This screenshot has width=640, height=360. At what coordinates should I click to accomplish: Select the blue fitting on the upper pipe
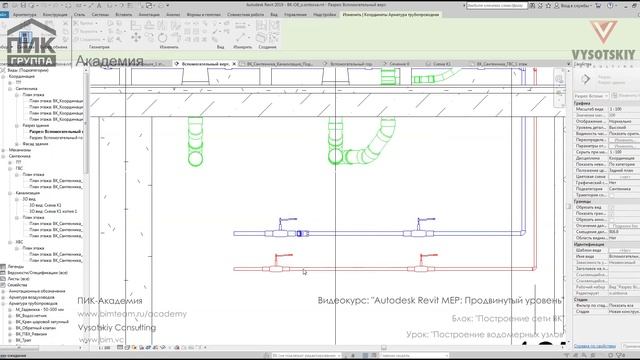point(300,233)
